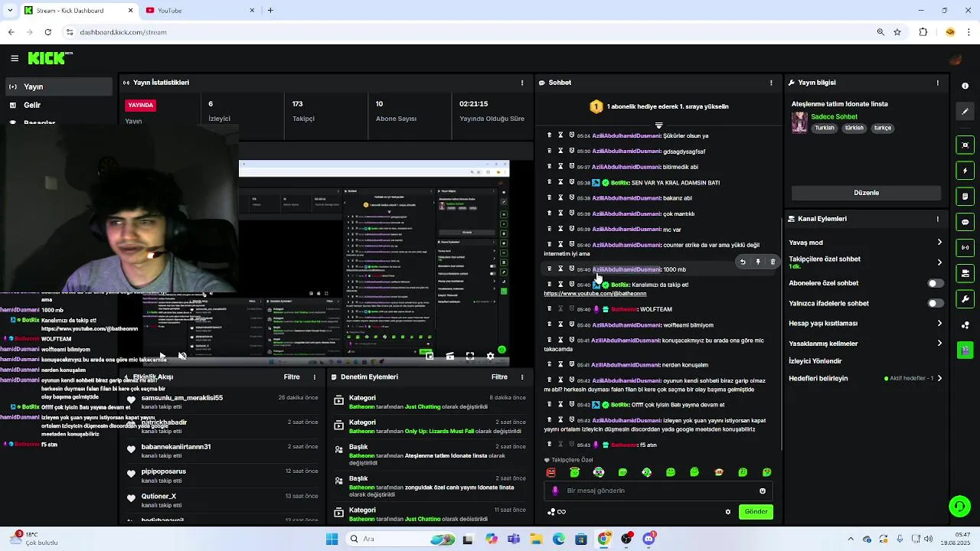Click the Düzenle button

pyautogui.click(x=866, y=193)
